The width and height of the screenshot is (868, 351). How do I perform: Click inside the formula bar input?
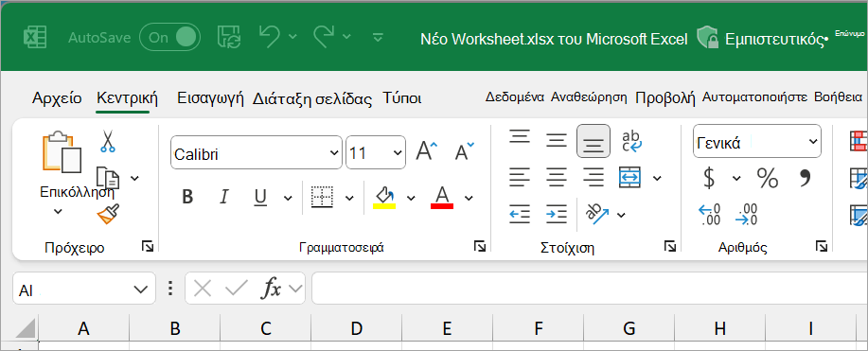point(589,289)
